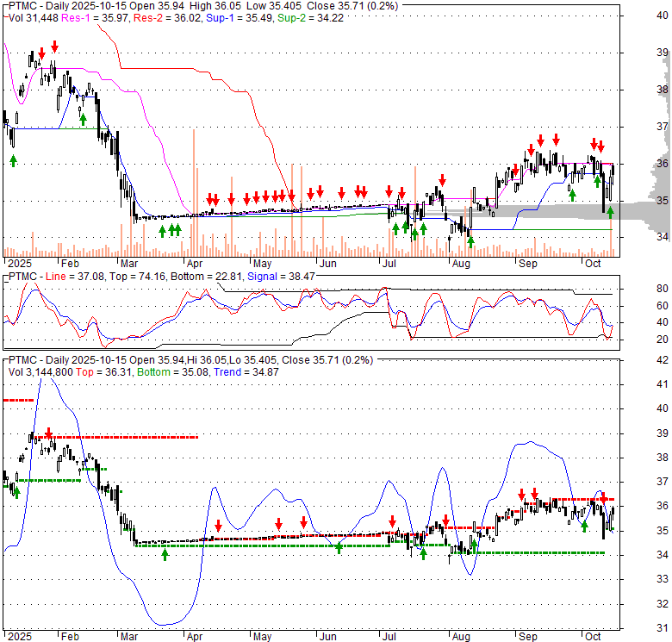Select the 'May' month label on bottom chart
This screenshot has width=672, height=642.
(262, 637)
